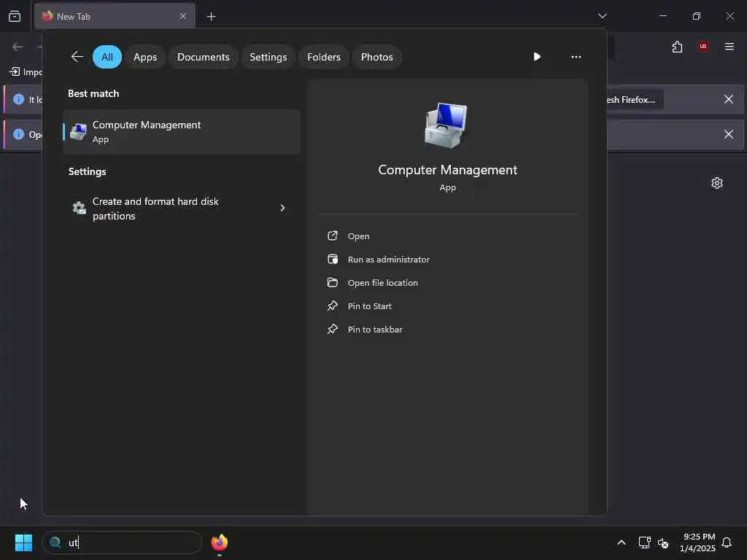Open the Firefox hamburger application menu
The height and width of the screenshot is (560, 747).
729,46
